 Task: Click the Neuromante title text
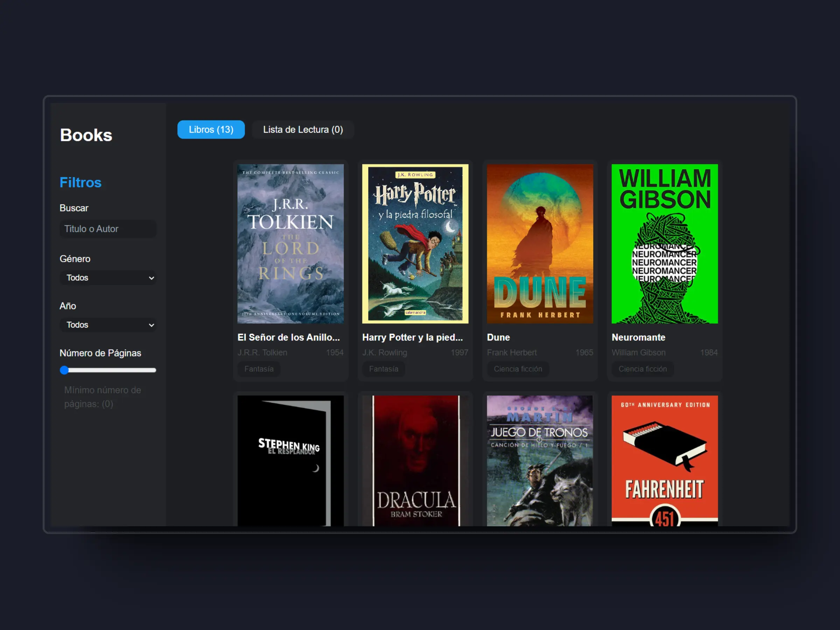(x=638, y=337)
